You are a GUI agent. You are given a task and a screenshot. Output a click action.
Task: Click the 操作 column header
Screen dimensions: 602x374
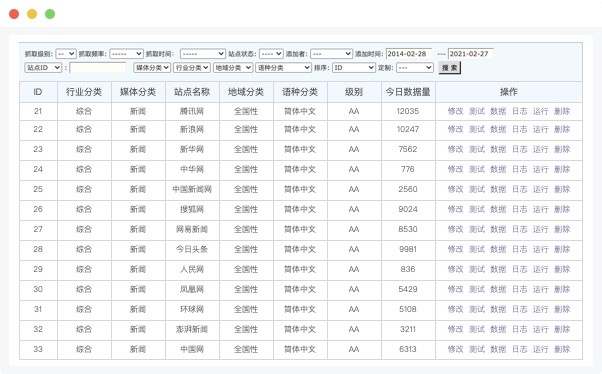(509, 92)
